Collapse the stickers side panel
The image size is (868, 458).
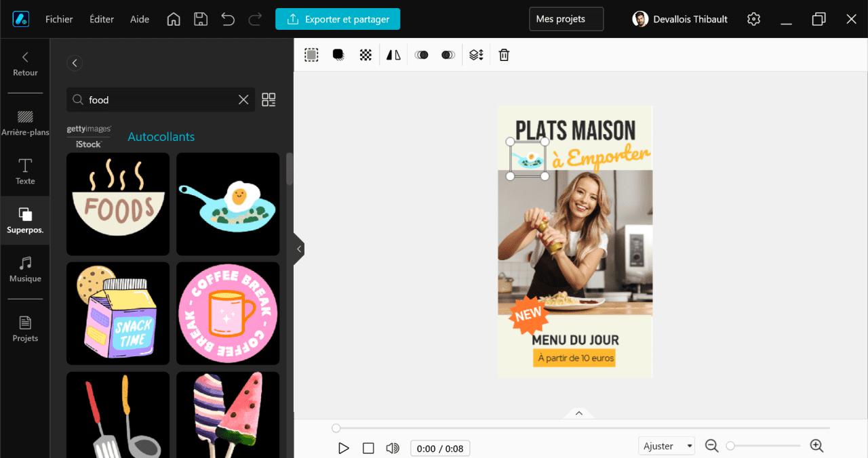tap(298, 249)
